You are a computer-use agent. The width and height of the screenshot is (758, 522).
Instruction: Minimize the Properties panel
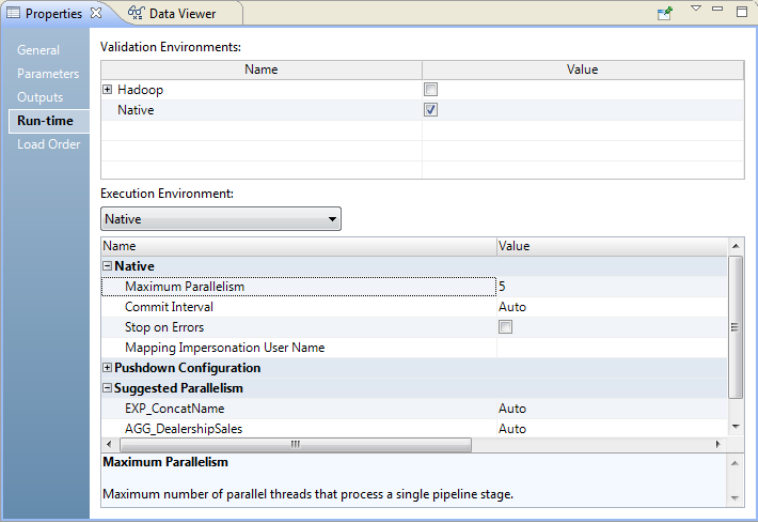coord(718,9)
